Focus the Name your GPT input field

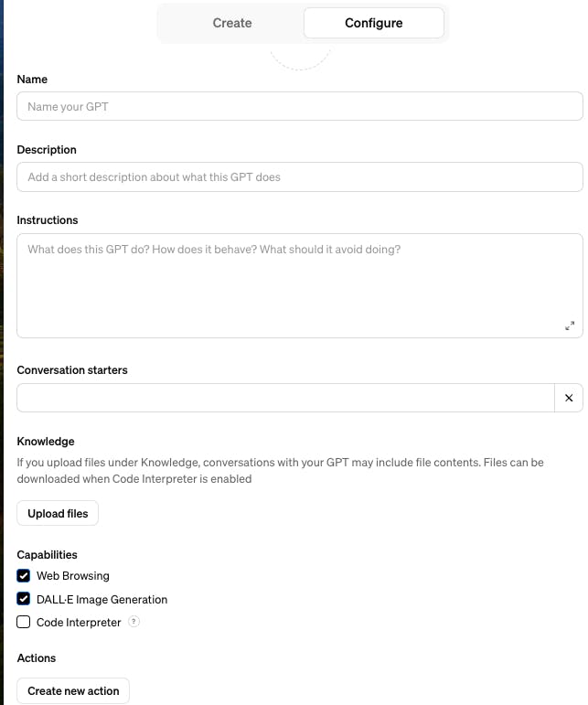[x=300, y=107]
